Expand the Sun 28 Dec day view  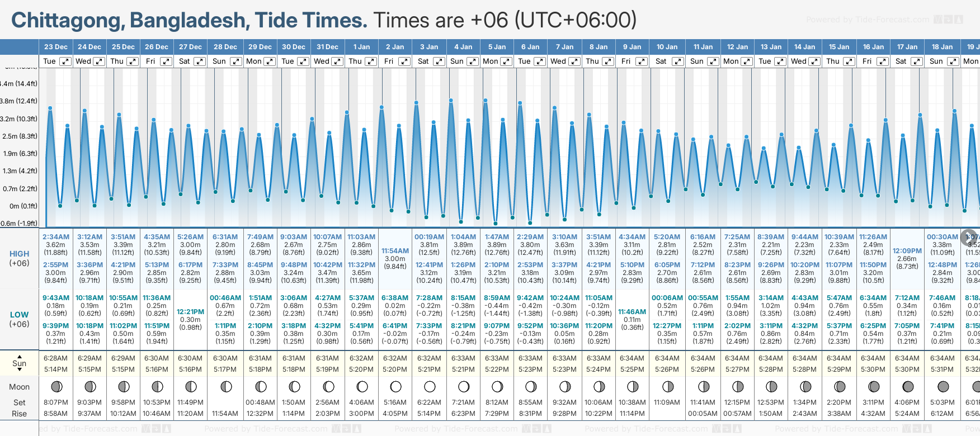236,61
